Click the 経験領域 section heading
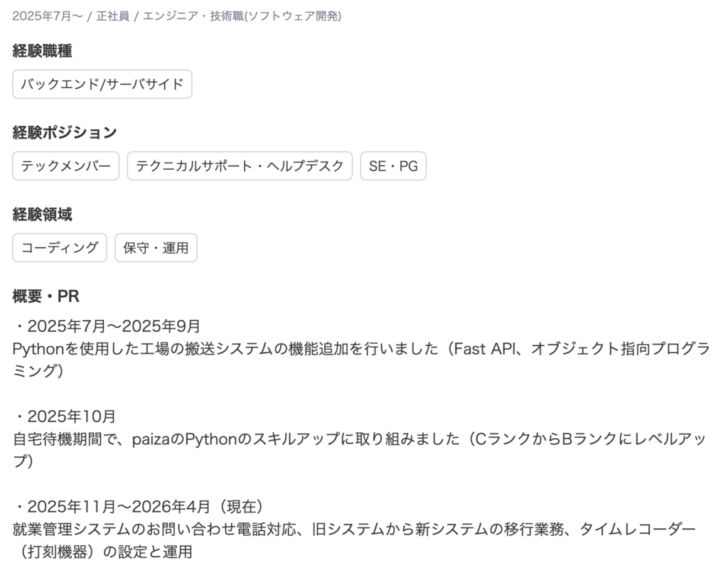The image size is (728, 580). pyautogui.click(x=43, y=215)
